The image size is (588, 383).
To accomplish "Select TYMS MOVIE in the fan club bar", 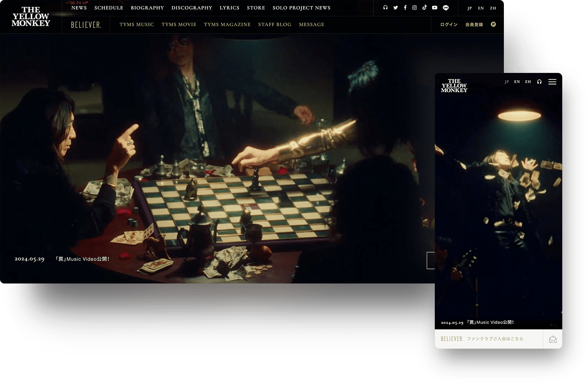I will click(x=179, y=24).
